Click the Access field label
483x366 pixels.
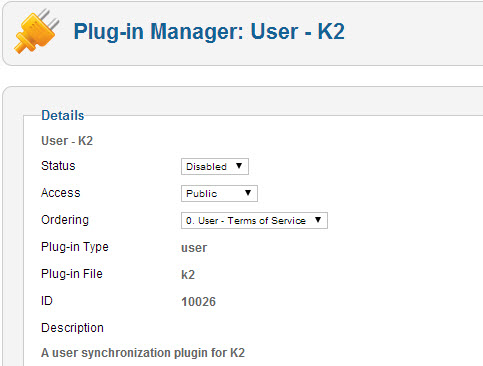(61, 193)
